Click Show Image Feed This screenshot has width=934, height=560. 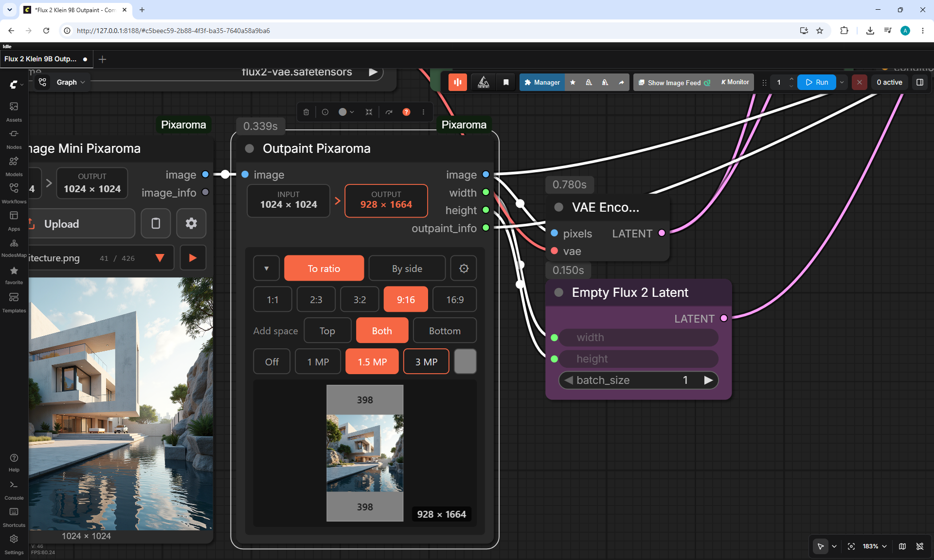(674, 82)
